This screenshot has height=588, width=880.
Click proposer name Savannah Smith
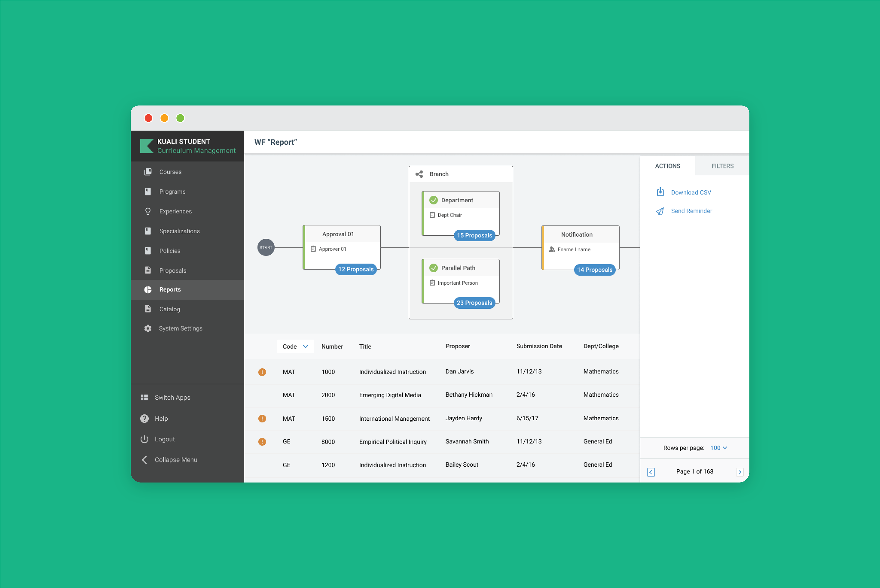(x=467, y=441)
